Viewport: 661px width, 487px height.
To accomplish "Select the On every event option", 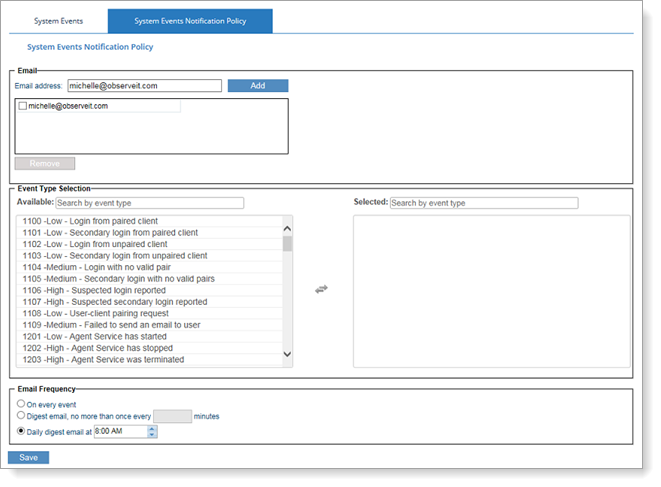I will 22,403.
